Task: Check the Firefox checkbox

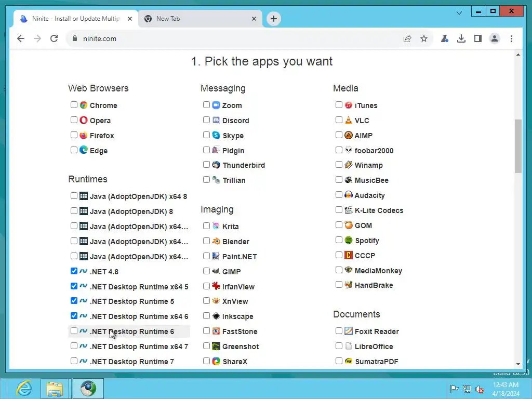Action: [x=74, y=135]
